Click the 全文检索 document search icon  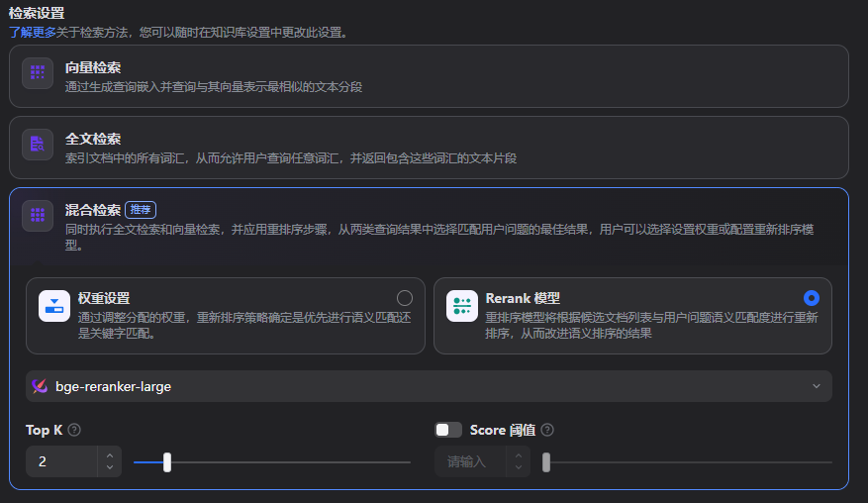(38, 144)
